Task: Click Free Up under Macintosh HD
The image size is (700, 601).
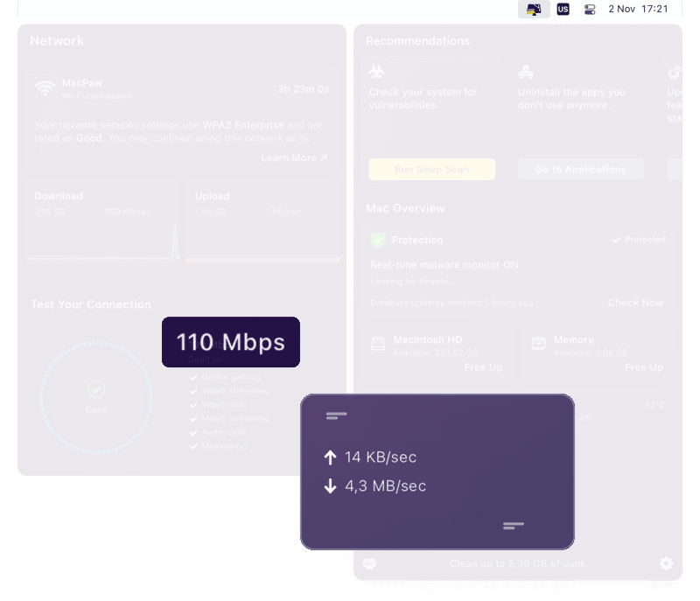Action: pyautogui.click(x=484, y=367)
